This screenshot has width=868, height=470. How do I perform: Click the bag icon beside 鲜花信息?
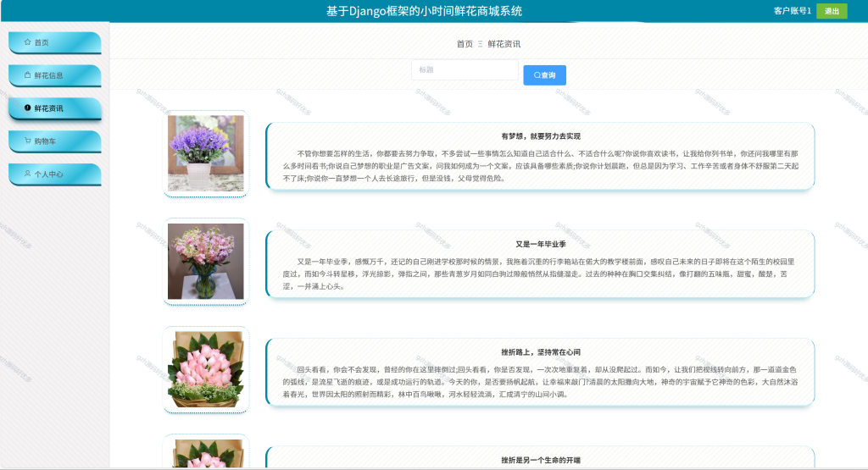click(x=28, y=75)
